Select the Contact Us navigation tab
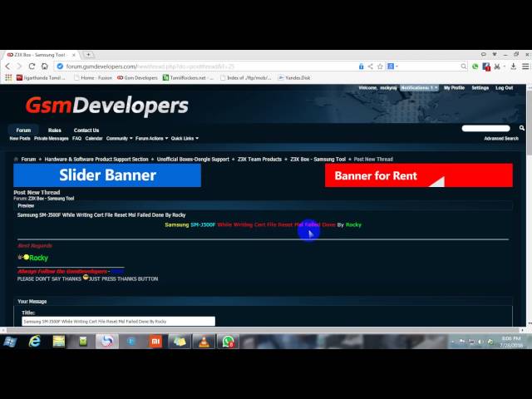 click(x=86, y=131)
